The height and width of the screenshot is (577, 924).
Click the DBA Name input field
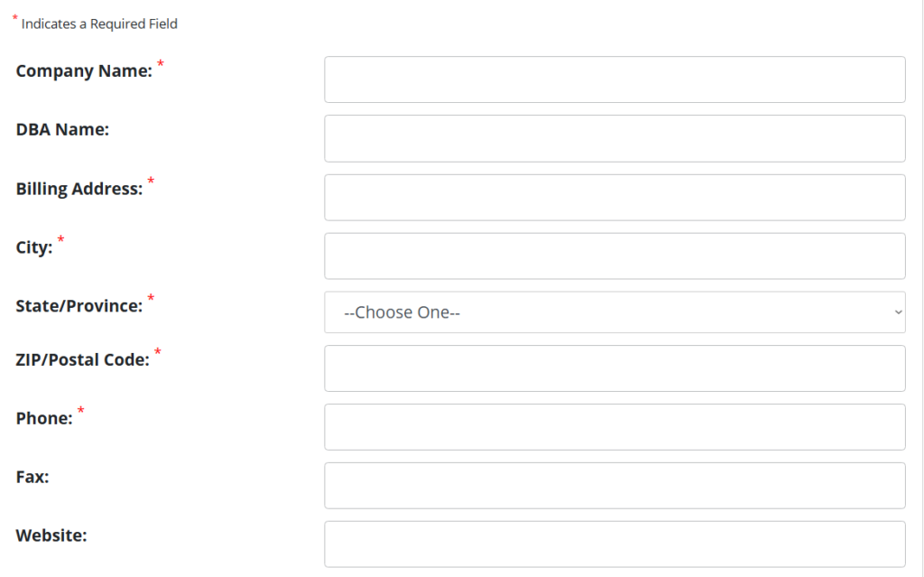(614, 138)
